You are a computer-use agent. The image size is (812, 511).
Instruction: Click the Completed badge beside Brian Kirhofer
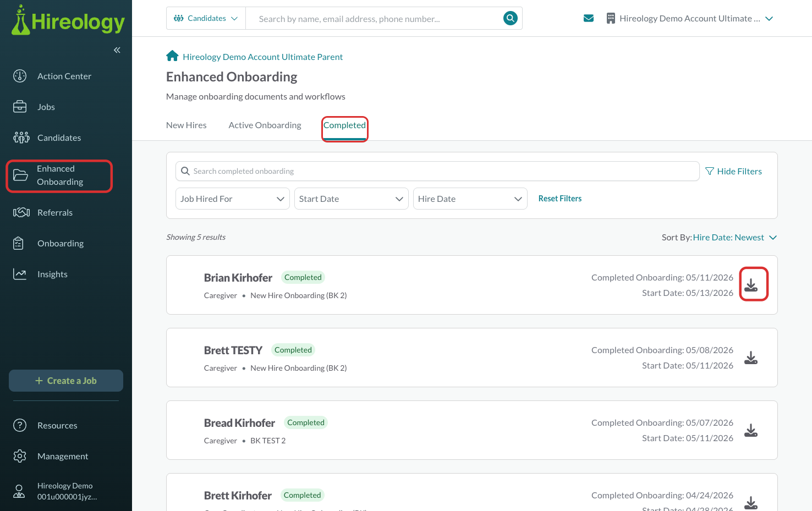click(x=303, y=277)
